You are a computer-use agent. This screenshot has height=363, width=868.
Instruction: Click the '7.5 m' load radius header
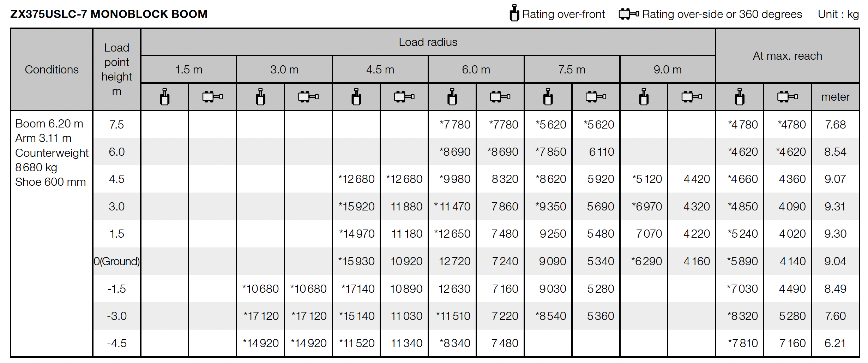(x=572, y=70)
